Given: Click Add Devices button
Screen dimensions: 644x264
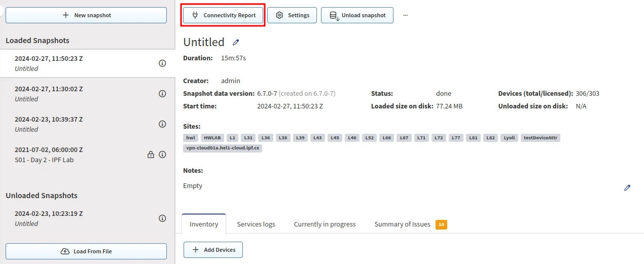Looking at the screenshot, I should 213,250.
